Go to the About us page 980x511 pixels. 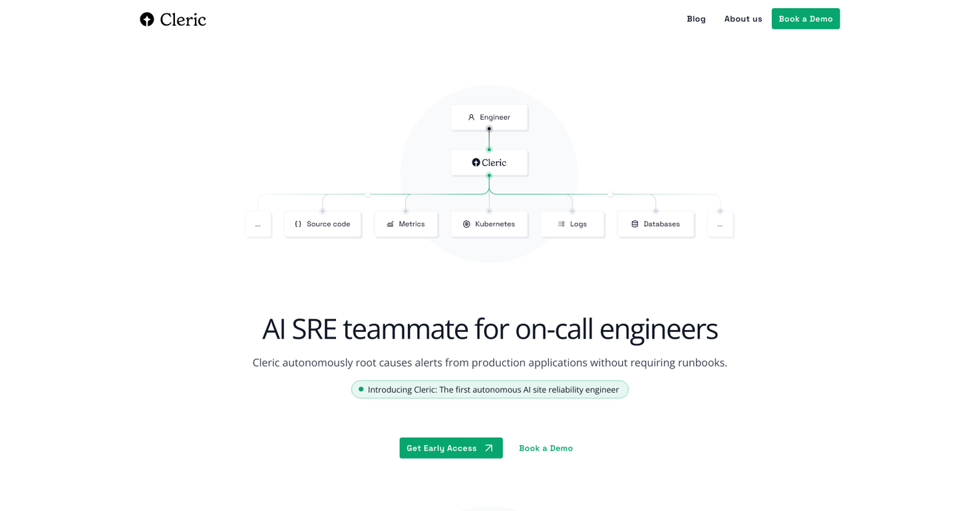pos(743,19)
